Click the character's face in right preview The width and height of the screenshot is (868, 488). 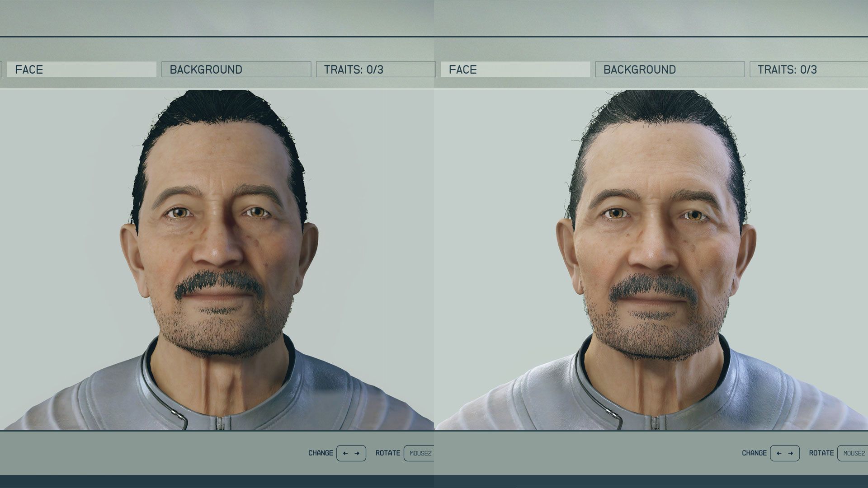point(656,239)
